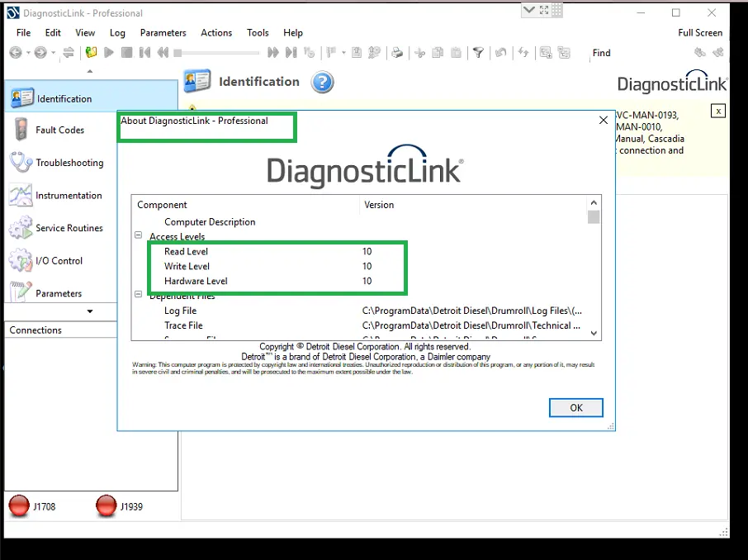Click sidebar scroll-up arrow above Identification
Viewport: 748px width, 560px height.
point(90,71)
